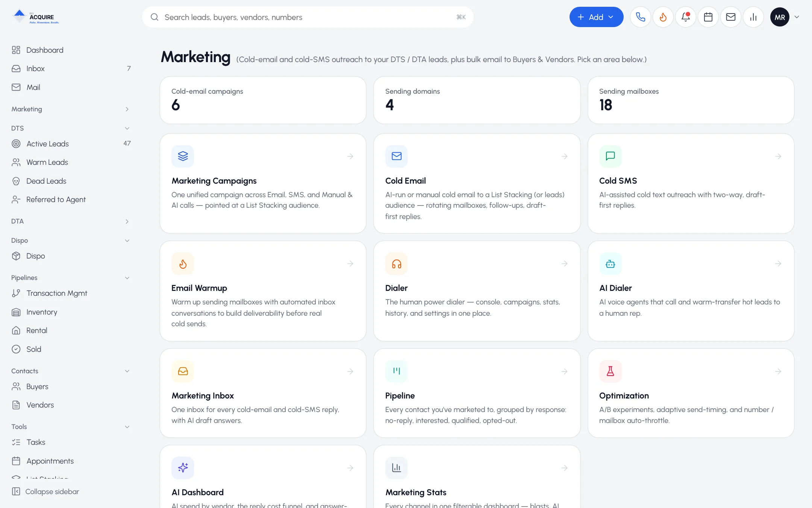The image size is (812, 508).
Task: Click the Marketing Stats chart icon
Action: click(396, 468)
